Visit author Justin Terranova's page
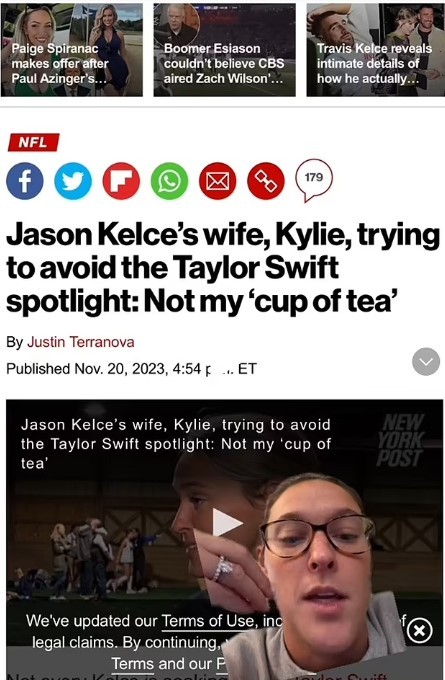The height and width of the screenshot is (680, 445). coord(81,342)
